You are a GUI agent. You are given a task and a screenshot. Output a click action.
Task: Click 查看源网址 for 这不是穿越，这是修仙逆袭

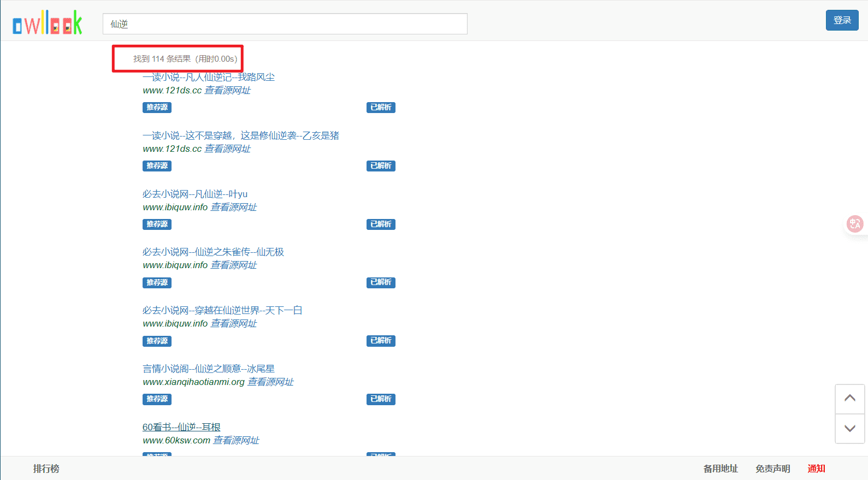click(x=227, y=149)
